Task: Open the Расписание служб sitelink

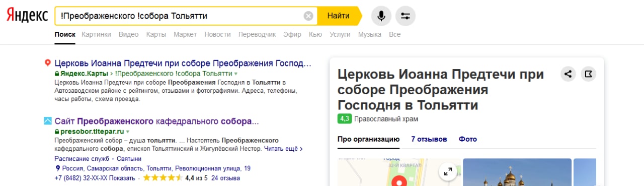Action: 82,159
